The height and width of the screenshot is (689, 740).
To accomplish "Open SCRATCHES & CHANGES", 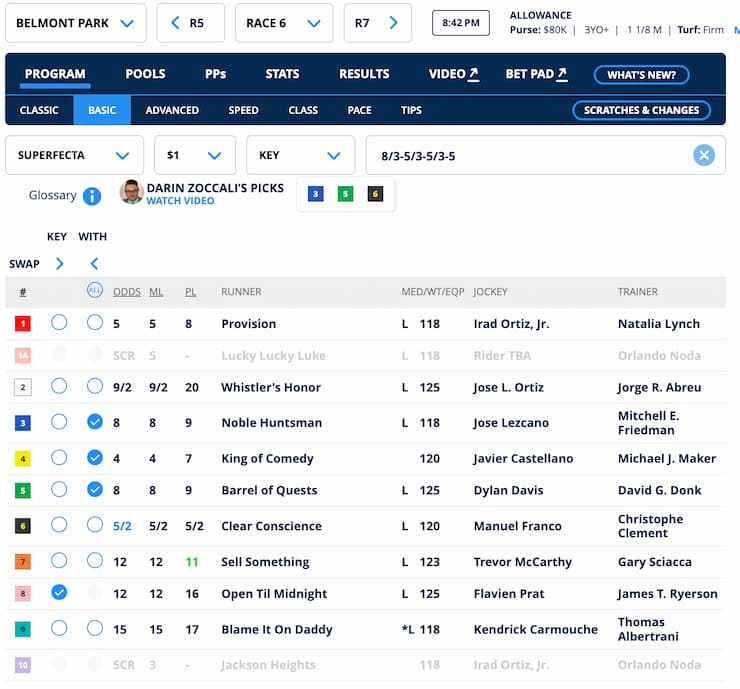I will 641,110.
